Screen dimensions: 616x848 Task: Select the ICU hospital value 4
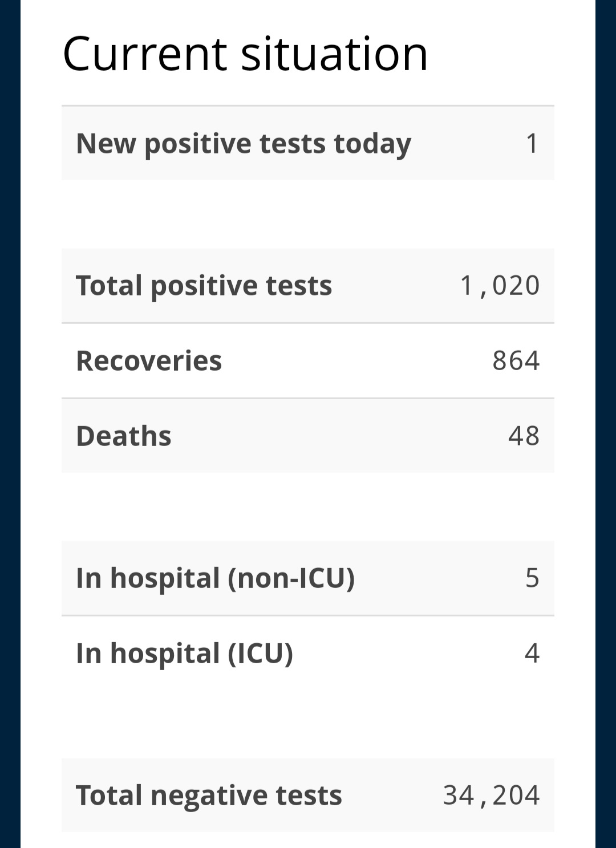(532, 653)
